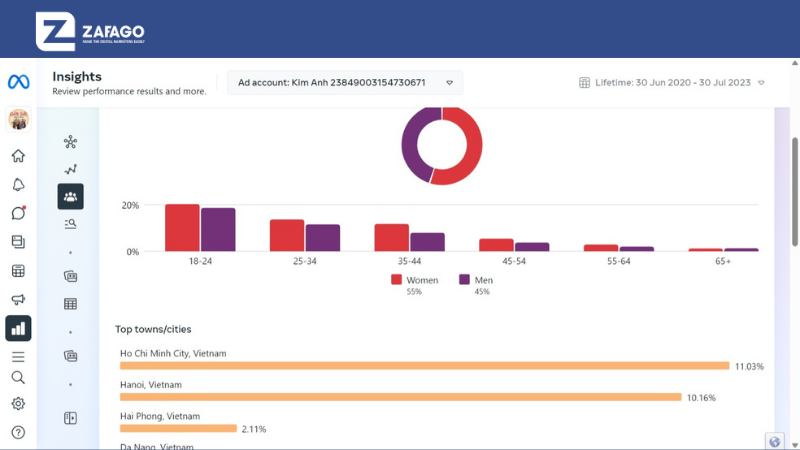Select Audience people icon
Image resolution: width=800 pixels, height=450 pixels.
70,196
